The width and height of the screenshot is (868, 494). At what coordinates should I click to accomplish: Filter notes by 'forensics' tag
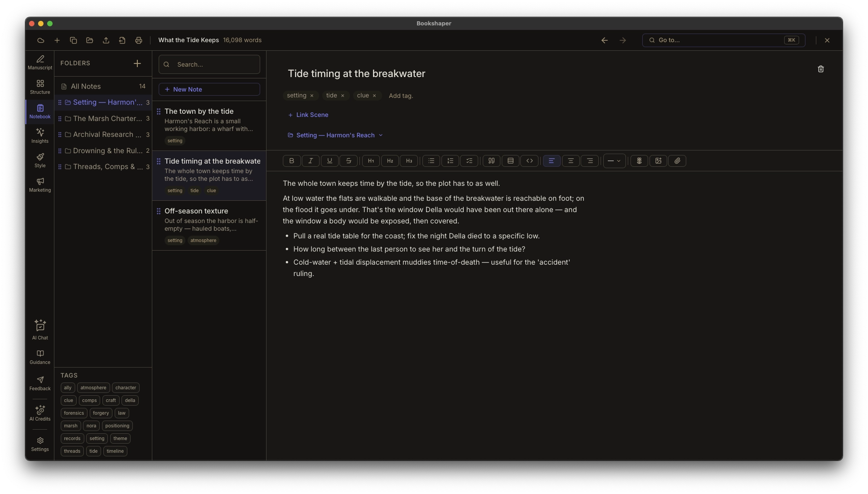pos(74,413)
